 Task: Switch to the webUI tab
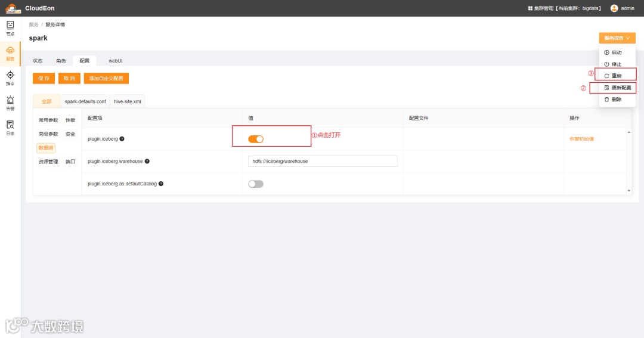(116, 61)
